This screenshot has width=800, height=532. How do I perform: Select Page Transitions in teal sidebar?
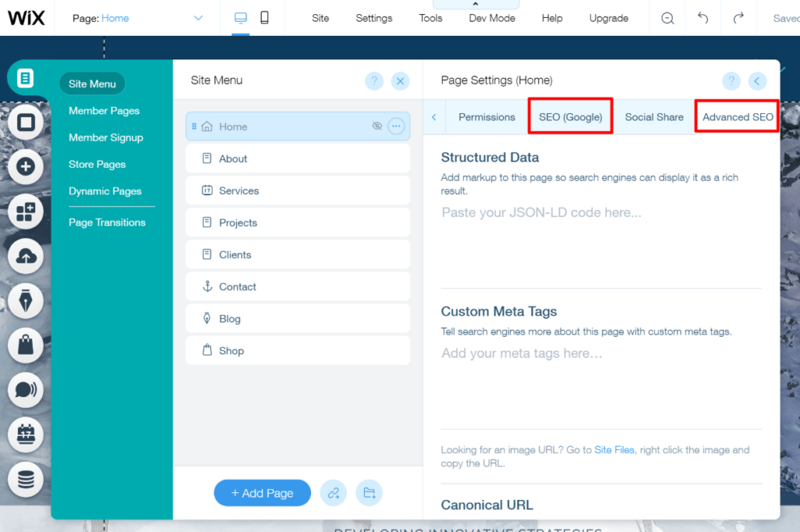(x=107, y=223)
